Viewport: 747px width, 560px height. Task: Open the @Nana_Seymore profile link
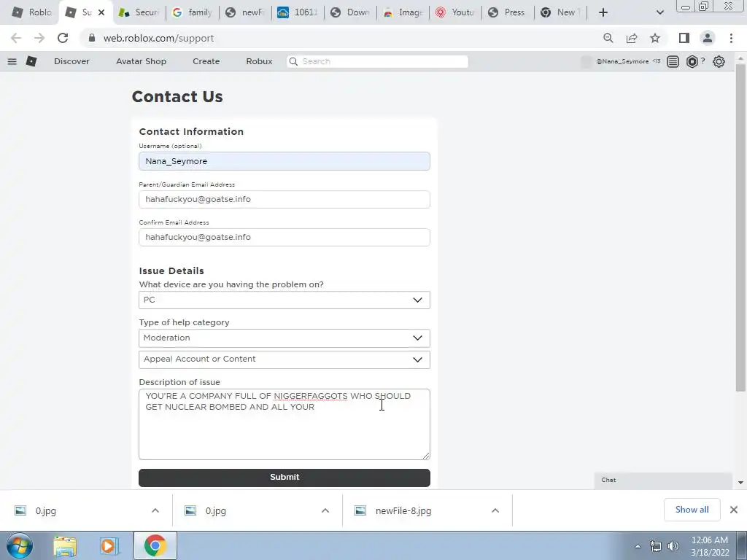pyautogui.click(x=622, y=61)
